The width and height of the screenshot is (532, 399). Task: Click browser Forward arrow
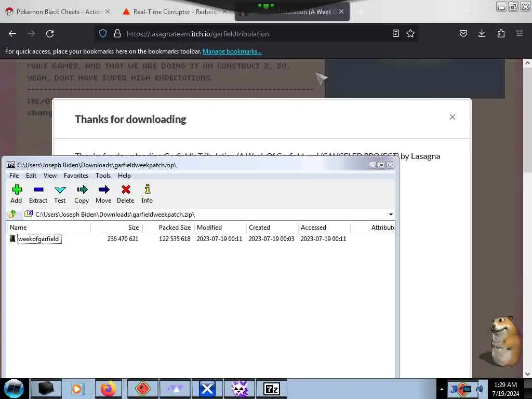click(31, 34)
